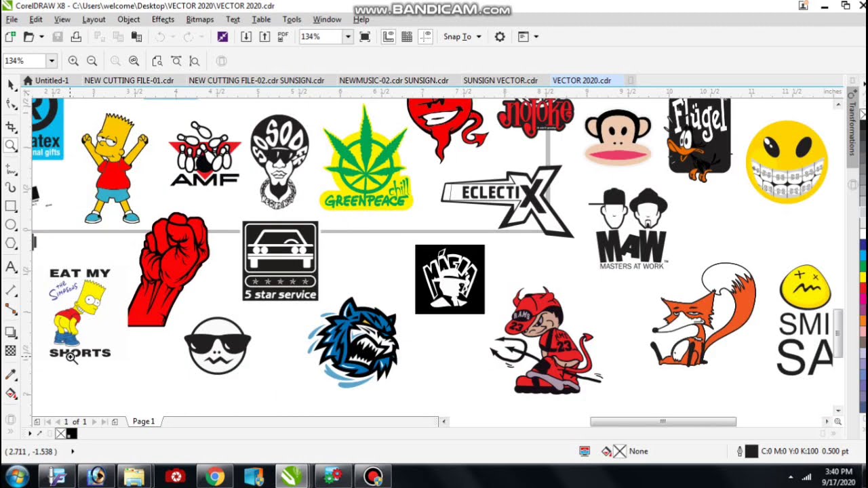Viewport: 868px width, 488px height.
Task: Click the Print icon
Action: [76, 37]
